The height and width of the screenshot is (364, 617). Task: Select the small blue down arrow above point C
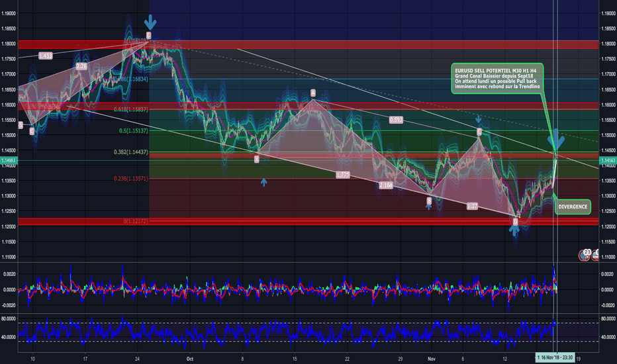(479, 119)
